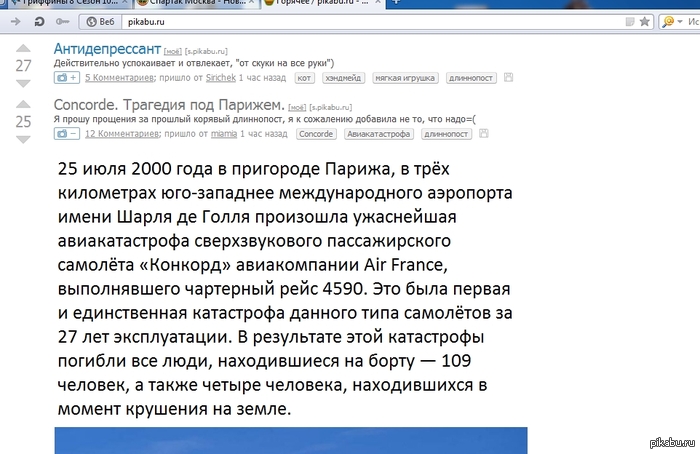Visit author Sirichek profile
The image size is (700, 454).
(221, 78)
